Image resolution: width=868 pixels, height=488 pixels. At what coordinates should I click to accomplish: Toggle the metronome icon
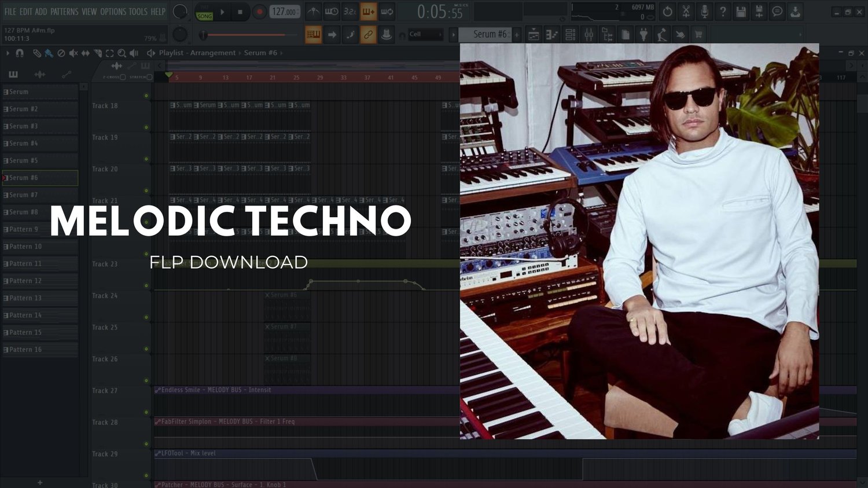313,12
